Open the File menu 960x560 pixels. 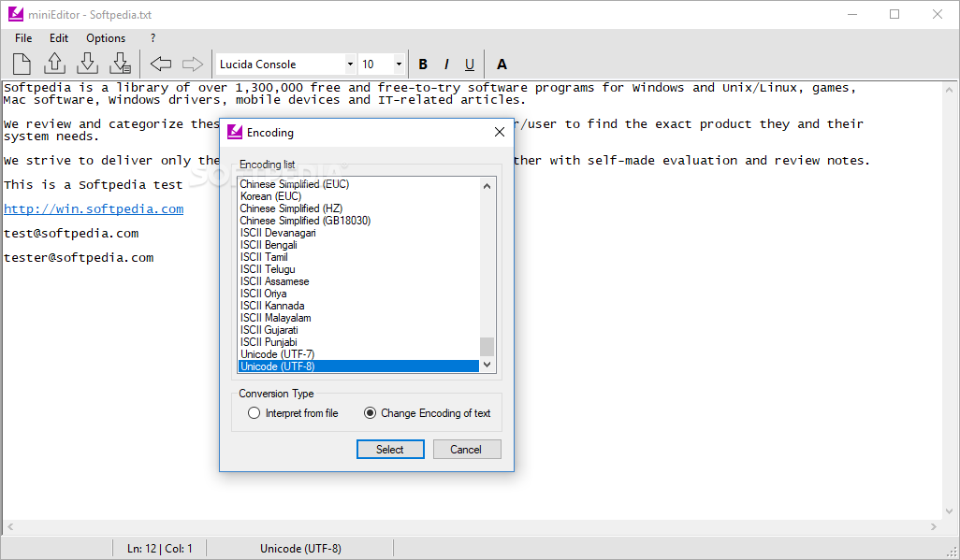[23, 38]
